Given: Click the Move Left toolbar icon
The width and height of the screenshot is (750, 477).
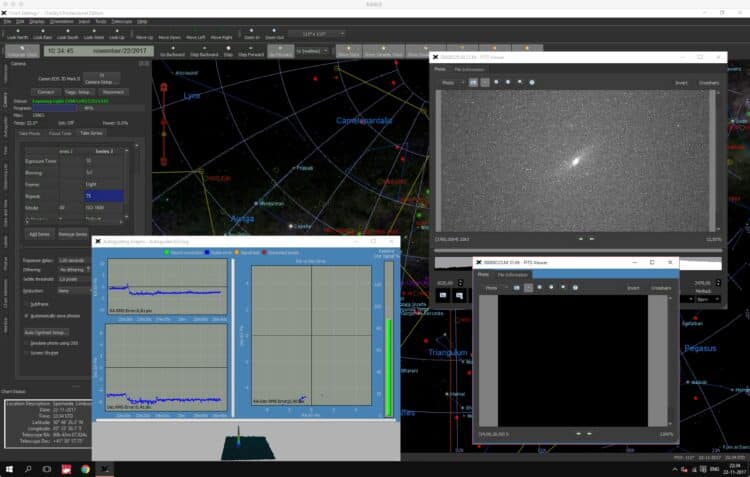Looking at the screenshot, I should (x=195, y=33).
